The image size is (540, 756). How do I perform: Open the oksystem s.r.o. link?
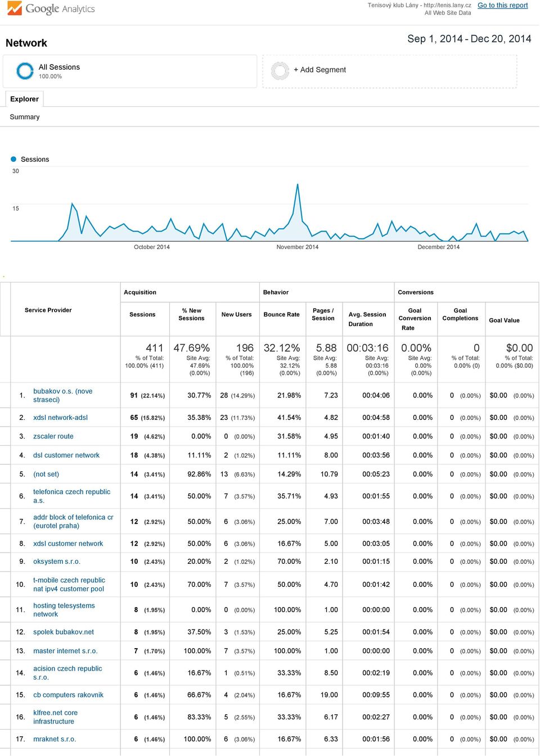click(x=56, y=562)
